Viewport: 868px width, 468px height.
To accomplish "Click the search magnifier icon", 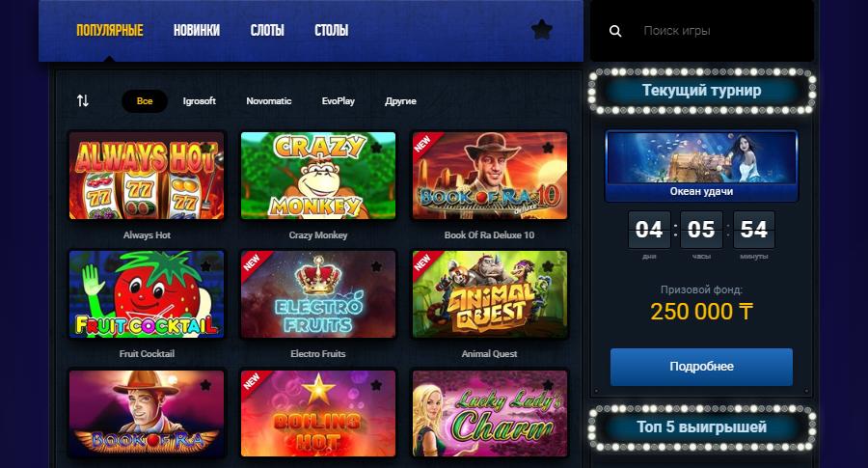I will pyautogui.click(x=615, y=31).
